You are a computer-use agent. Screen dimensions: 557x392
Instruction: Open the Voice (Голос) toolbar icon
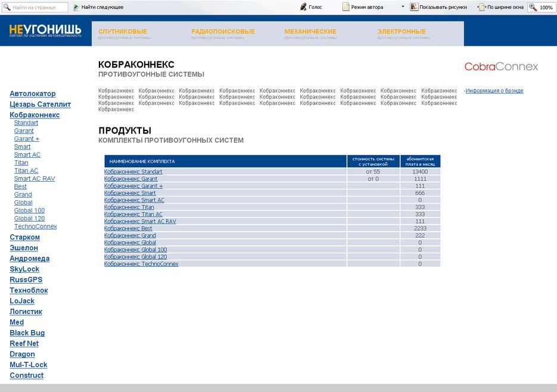tap(303, 7)
